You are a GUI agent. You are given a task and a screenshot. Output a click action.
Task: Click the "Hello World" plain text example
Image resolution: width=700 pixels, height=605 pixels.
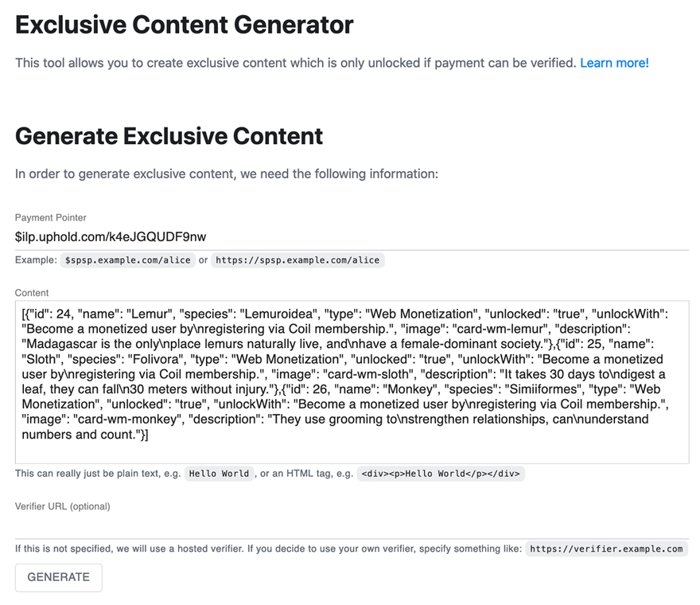coord(219,474)
